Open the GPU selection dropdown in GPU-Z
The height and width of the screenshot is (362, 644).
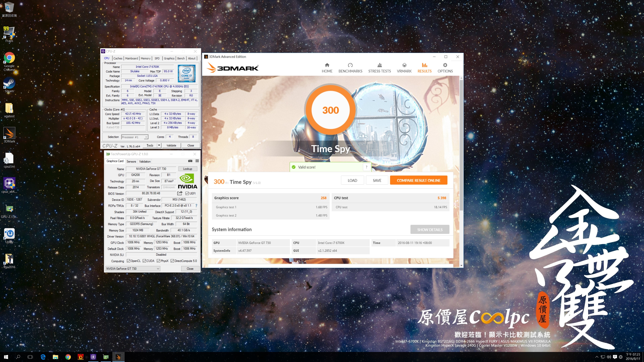tap(133, 268)
